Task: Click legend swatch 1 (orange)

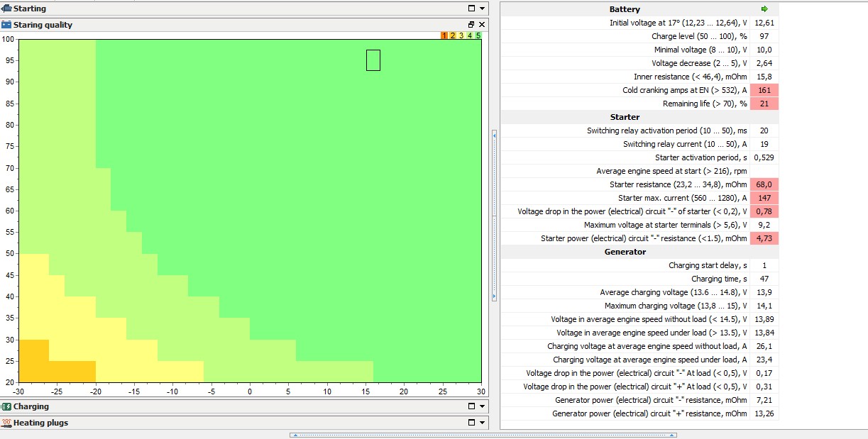Action: (444, 35)
